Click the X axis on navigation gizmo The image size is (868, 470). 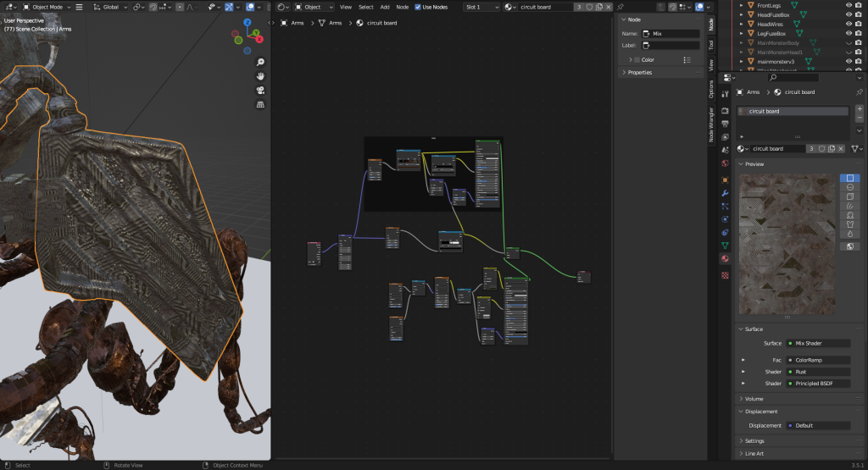259,39
